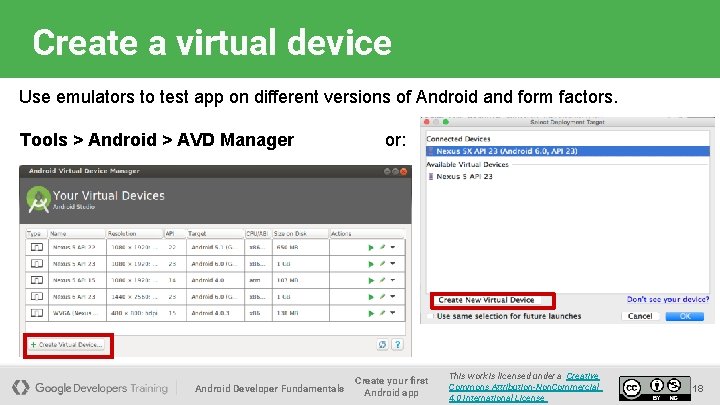
Task: Open actions dropdown for the 656 MB AVD
Action: pos(393,247)
